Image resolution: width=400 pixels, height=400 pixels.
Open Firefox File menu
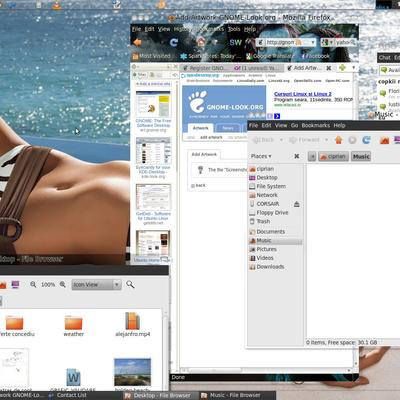pyautogui.click(x=137, y=29)
